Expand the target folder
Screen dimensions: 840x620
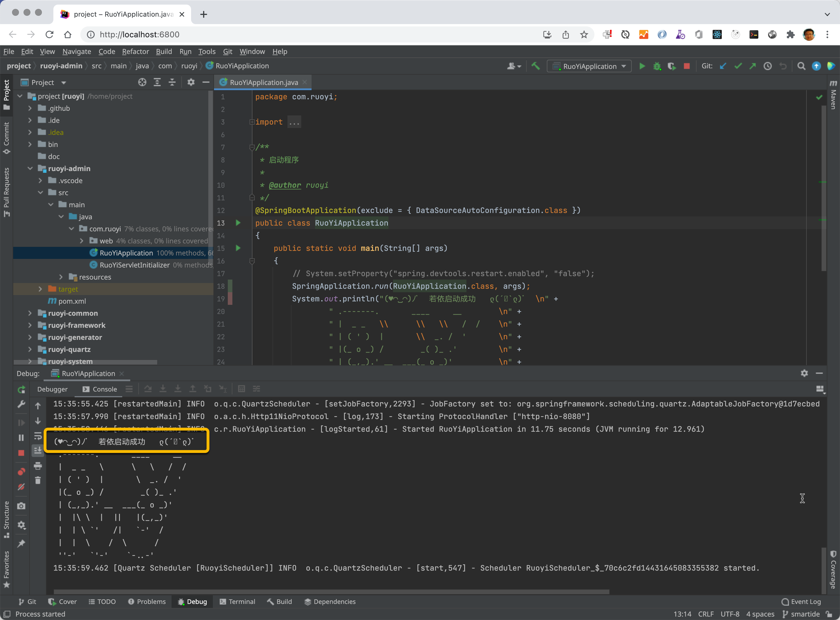[x=40, y=289]
